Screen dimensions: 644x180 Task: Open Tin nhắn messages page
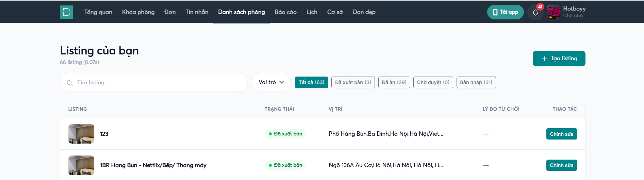(x=197, y=12)
